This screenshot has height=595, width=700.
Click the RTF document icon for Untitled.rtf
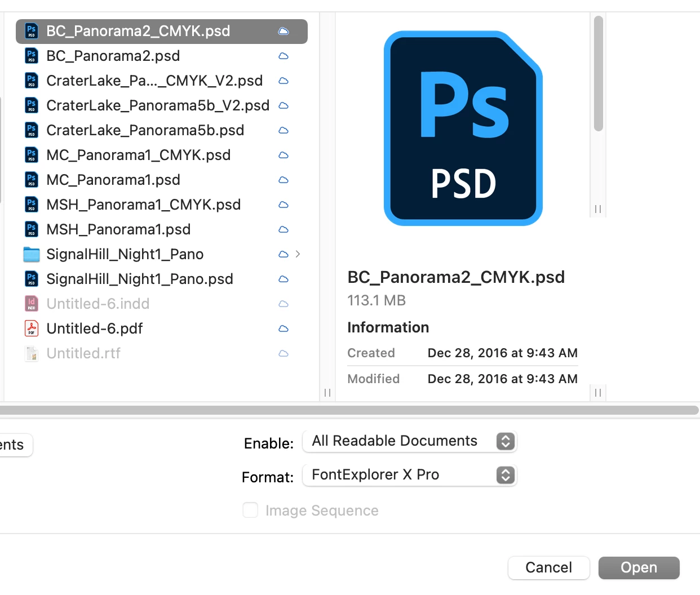[32, 353]
